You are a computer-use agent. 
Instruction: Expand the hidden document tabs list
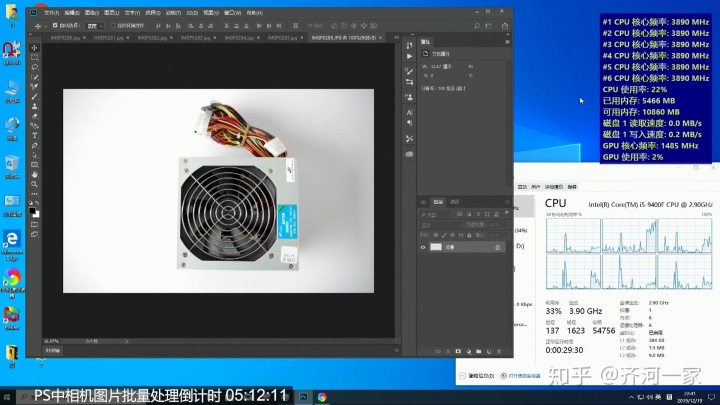click(396, 38)
